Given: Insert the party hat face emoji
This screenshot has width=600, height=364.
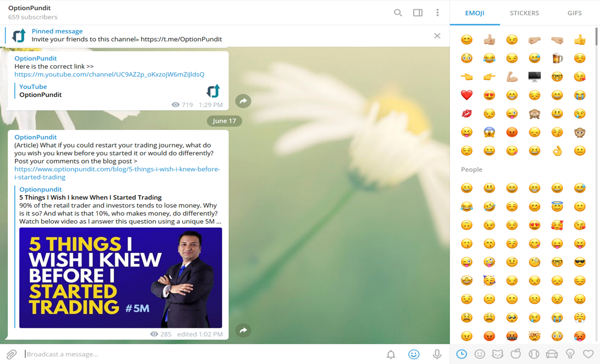Looking at the screenshot, I should pos(489,280).
